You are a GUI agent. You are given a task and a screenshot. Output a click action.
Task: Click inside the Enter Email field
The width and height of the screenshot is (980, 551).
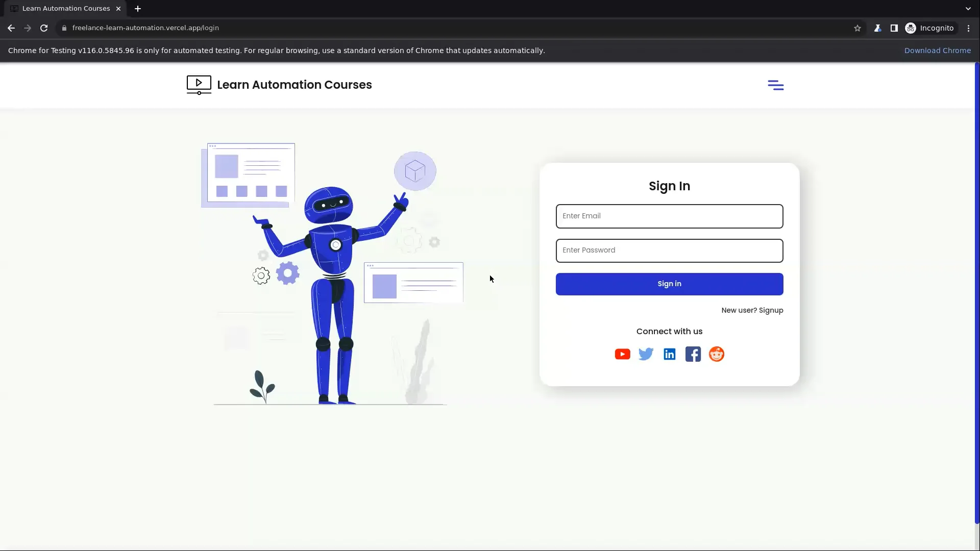pos(669,216)
